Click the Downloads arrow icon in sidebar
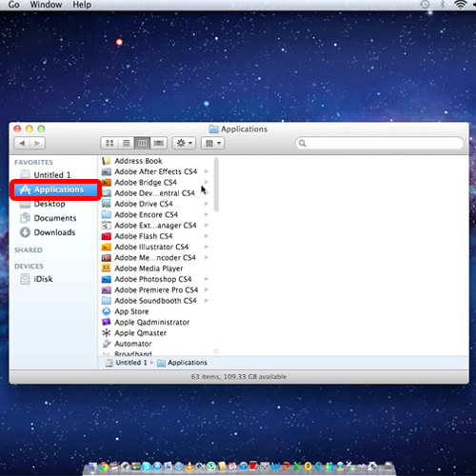The height and width of the screenshot is (476, 476). [25, 232]
